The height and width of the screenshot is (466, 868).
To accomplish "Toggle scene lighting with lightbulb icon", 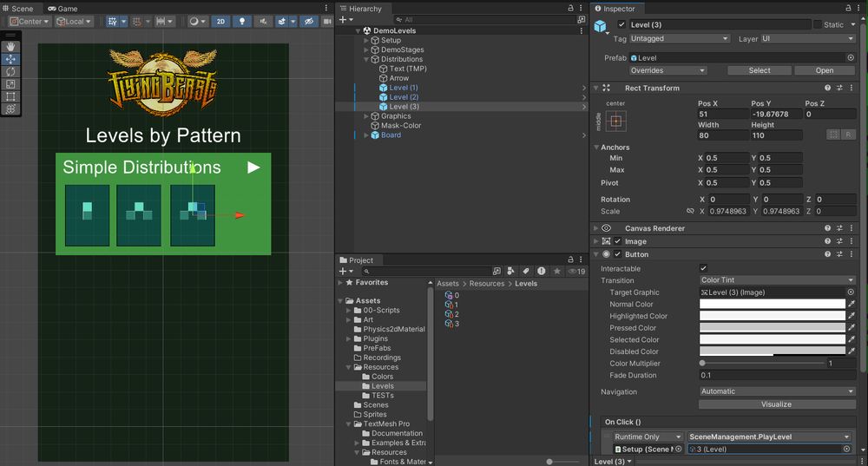I will click(242, 22).
